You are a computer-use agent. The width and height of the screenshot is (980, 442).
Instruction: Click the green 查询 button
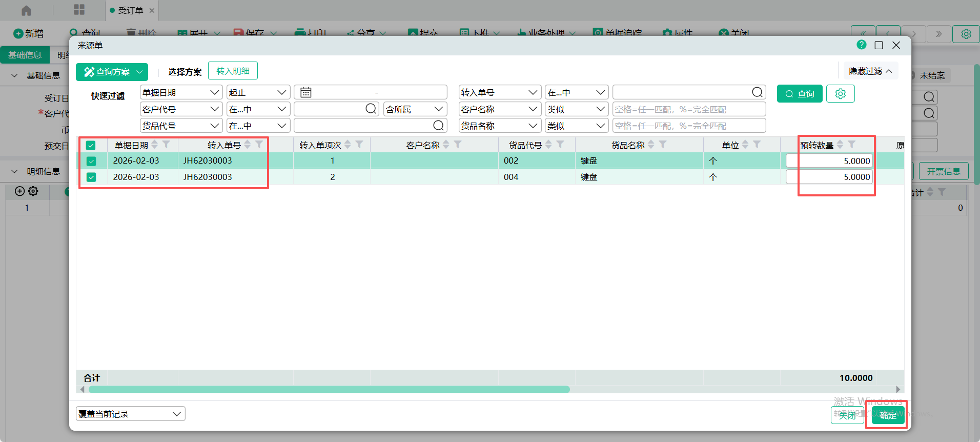click(800, 94)
